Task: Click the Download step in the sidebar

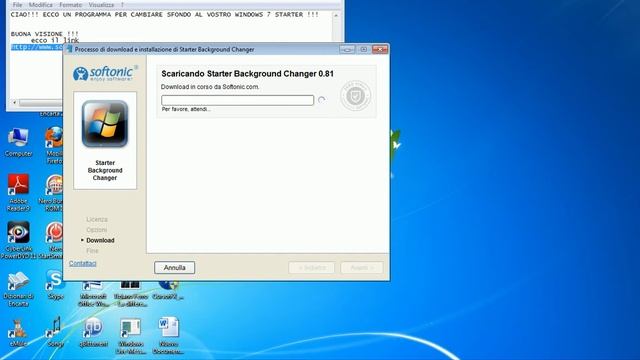Action: pos(100,240)
